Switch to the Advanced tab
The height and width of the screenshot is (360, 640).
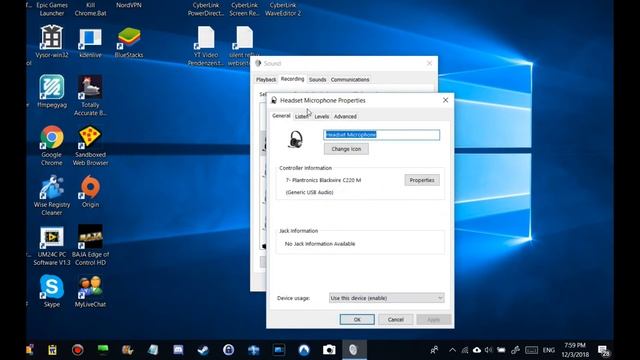345,116
